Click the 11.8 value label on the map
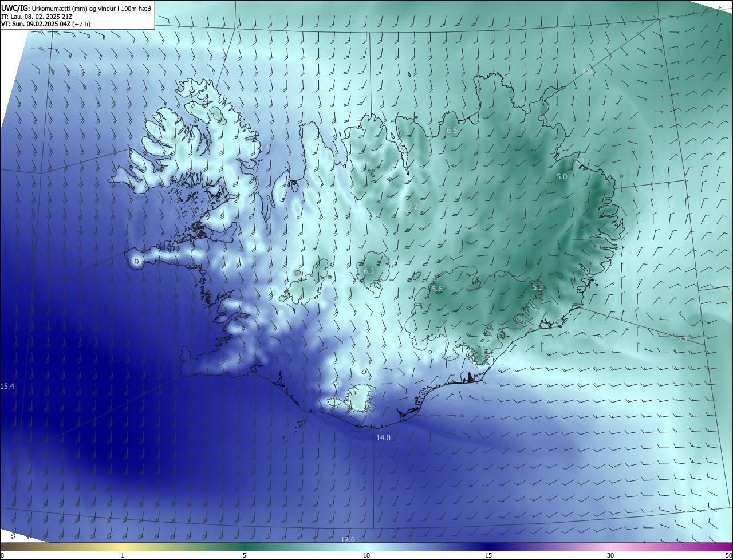This screenshot has height=560, width=733. 262,148
